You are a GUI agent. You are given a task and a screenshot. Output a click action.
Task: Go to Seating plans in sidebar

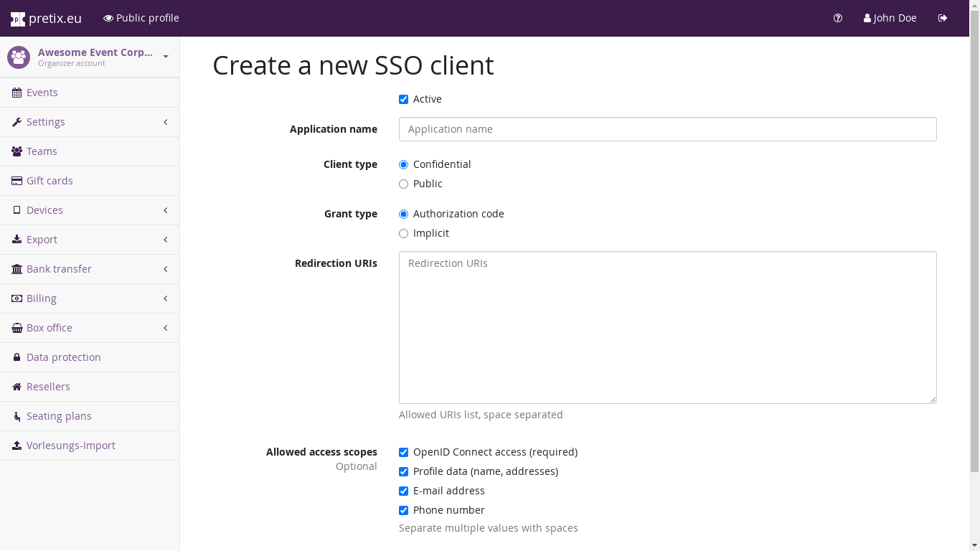click(x=59, y=416)
